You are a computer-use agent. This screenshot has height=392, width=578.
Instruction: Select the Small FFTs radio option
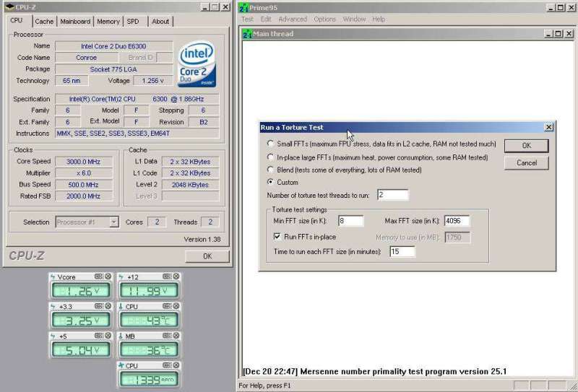(270, 144)
